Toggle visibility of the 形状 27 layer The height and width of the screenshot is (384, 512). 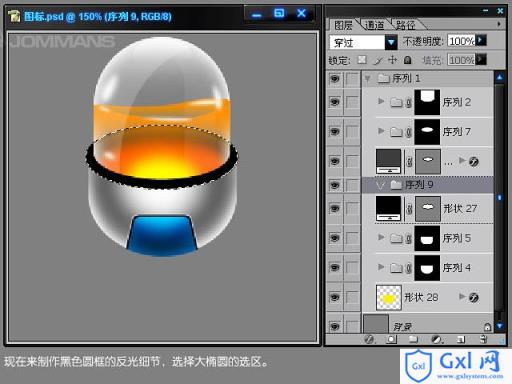[335, 209]
